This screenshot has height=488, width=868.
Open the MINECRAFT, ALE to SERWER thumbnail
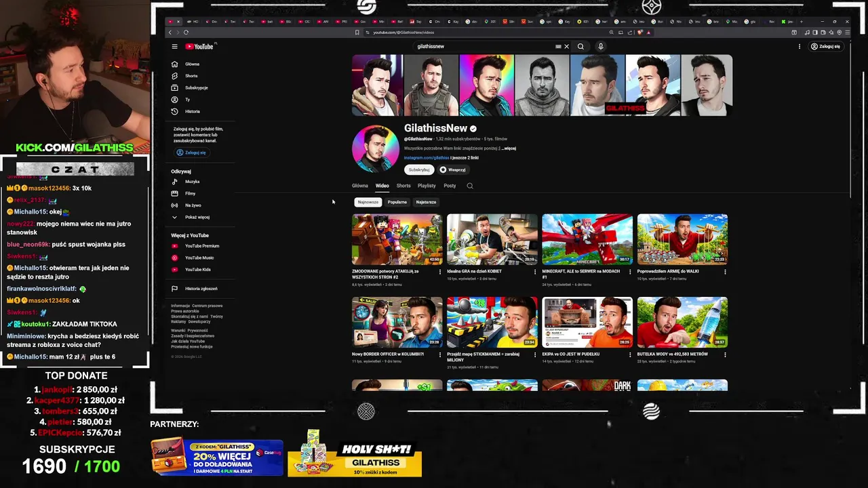coord(587,239)
